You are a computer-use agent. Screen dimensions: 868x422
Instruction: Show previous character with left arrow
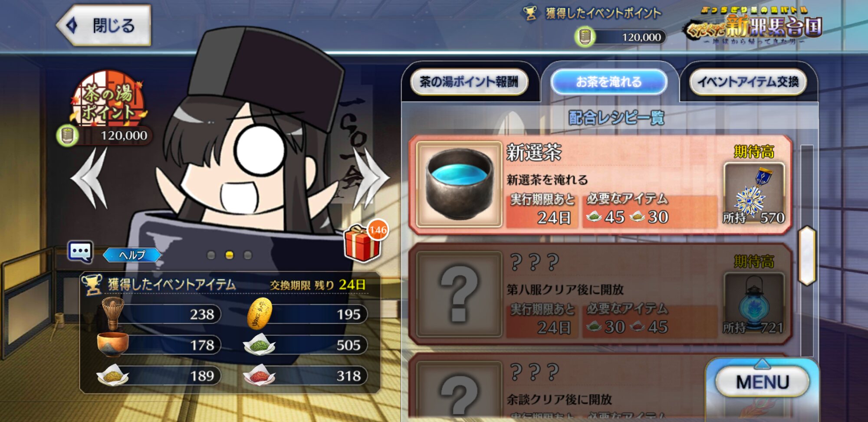coord(90,178)
